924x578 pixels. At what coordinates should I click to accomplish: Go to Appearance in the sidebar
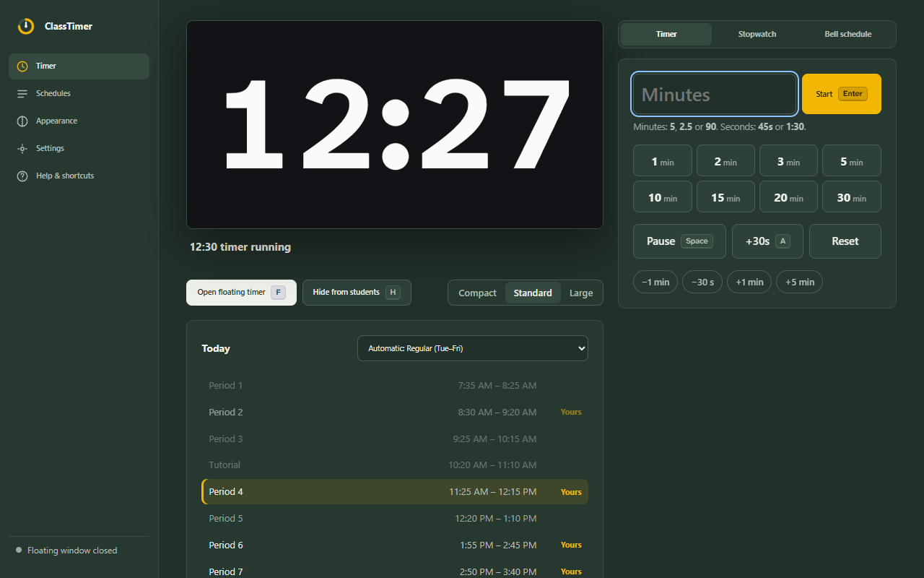[79, 121]
